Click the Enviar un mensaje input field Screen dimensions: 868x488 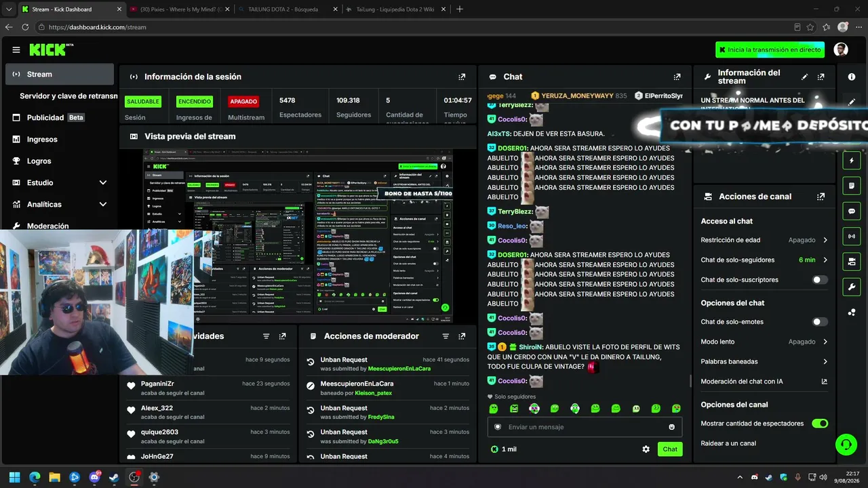tap(585, 427)
